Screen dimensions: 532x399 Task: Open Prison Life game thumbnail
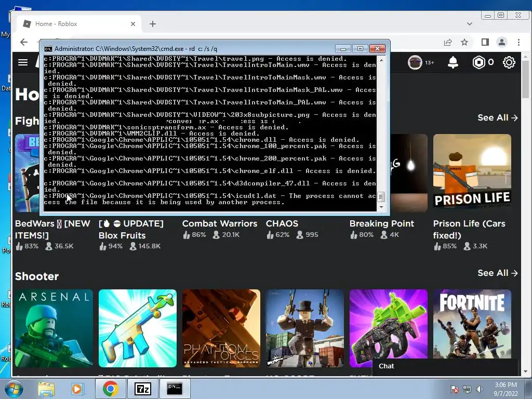coord(472,173)
